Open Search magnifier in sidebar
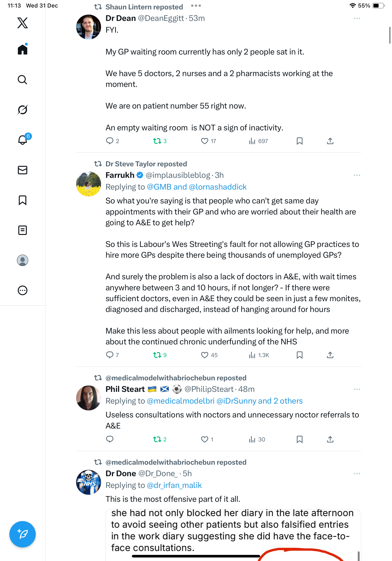Screen dimensions: 392x561 (x=23, y=80)
